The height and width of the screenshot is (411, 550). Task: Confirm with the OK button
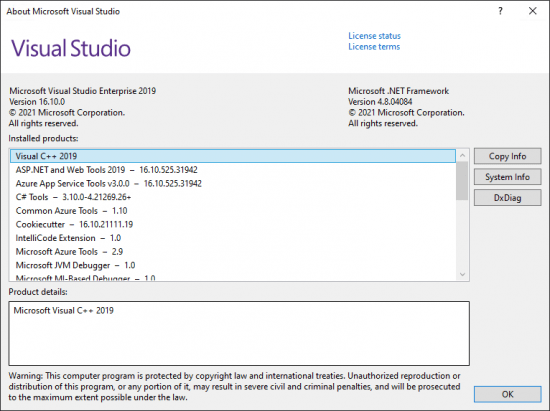click(x=508, y=394)
